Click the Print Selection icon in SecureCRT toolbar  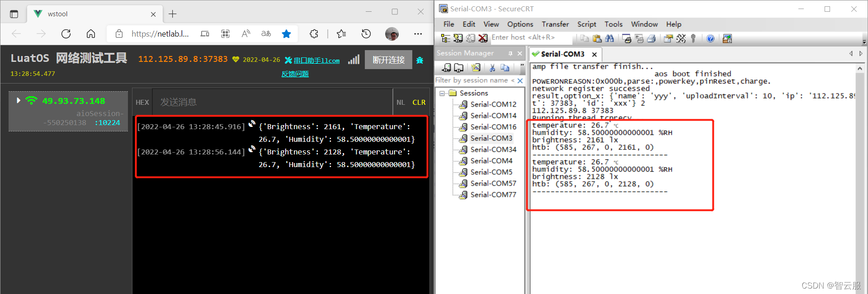(x=639, y=38)
